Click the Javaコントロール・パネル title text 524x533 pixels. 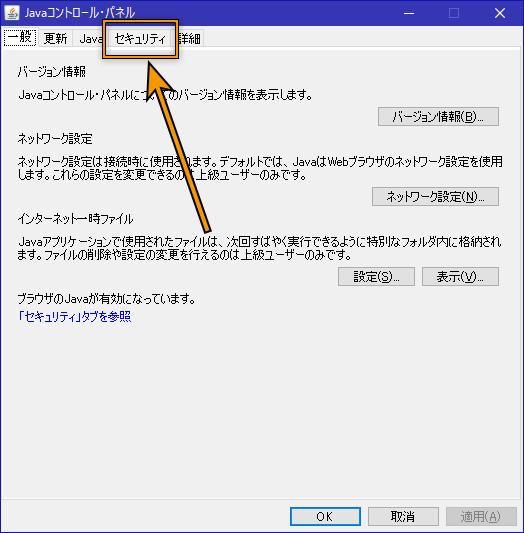pyautogui.click(x=80, y=13)
